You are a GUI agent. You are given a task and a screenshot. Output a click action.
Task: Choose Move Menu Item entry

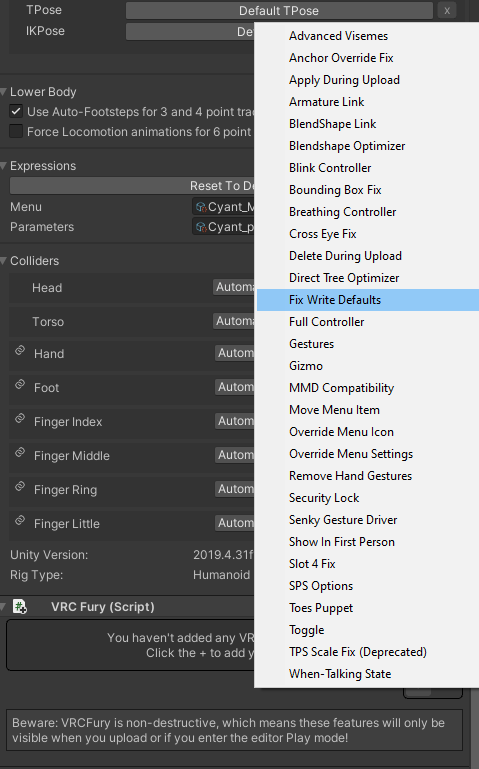pos(368,410)
